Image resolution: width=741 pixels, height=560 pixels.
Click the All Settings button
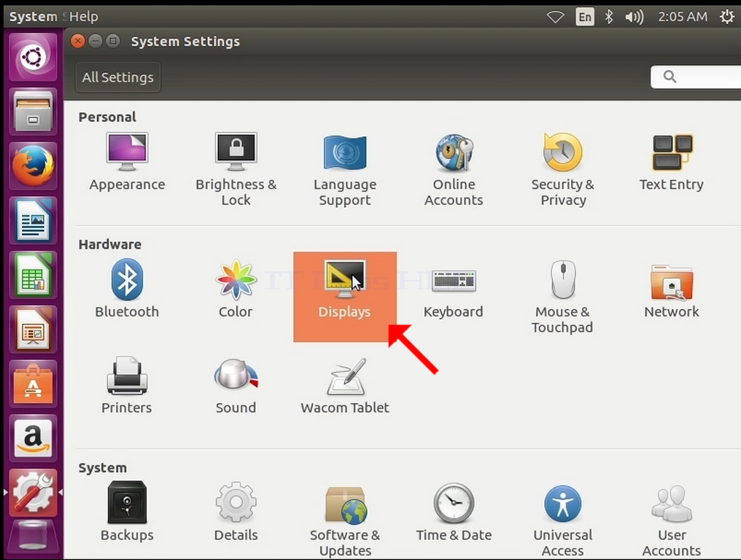(x=117, y=77)
